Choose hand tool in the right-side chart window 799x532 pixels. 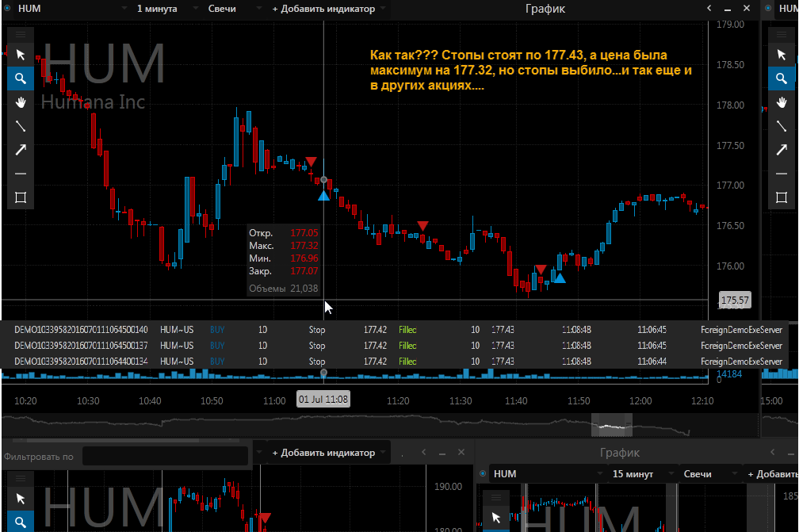click(782, 102)
